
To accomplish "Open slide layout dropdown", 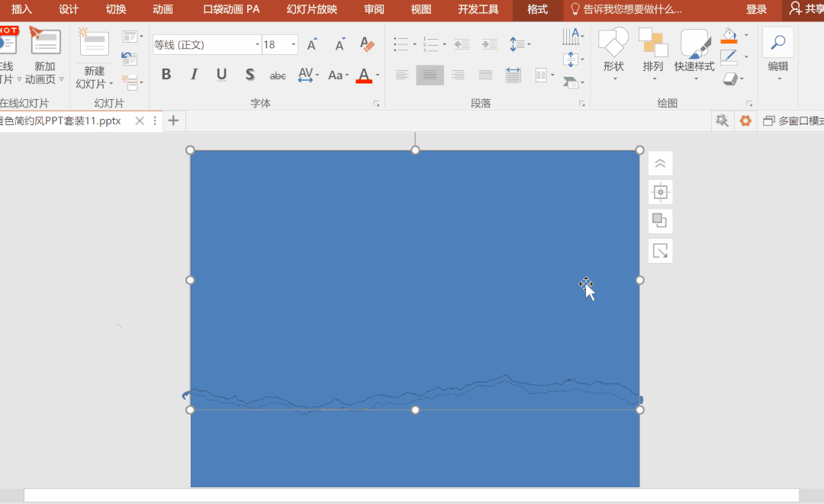I will tap(133, 37).
